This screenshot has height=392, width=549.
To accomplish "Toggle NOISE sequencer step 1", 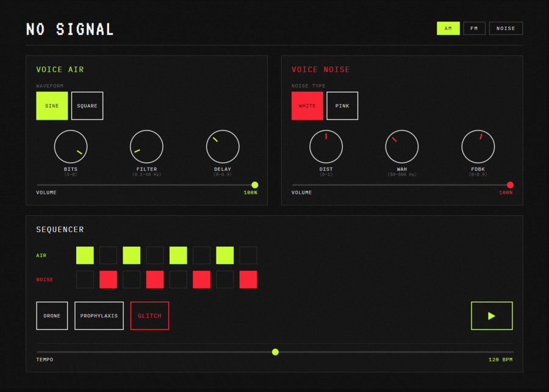I will 85,279.
